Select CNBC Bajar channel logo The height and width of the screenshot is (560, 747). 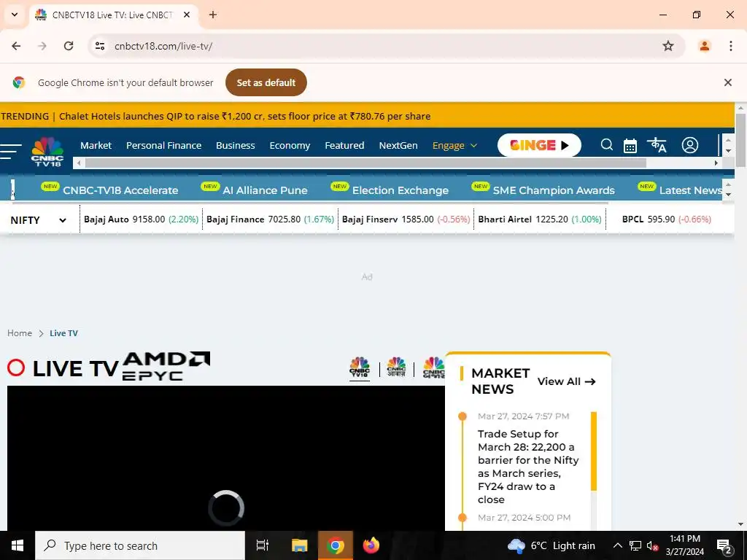[433, 367]
